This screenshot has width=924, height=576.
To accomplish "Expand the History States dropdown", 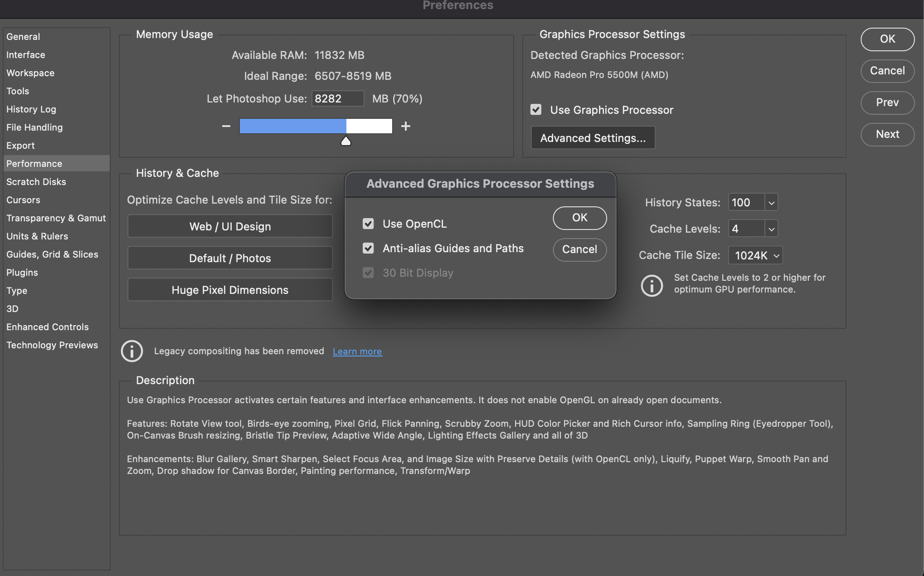I will click(771, 202).
